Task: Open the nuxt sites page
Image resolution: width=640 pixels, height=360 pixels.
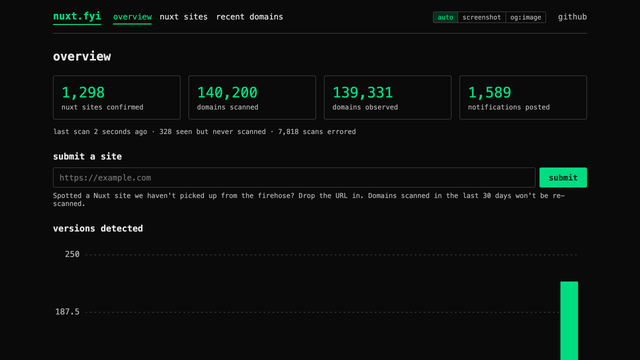Action: coord(183,17)
